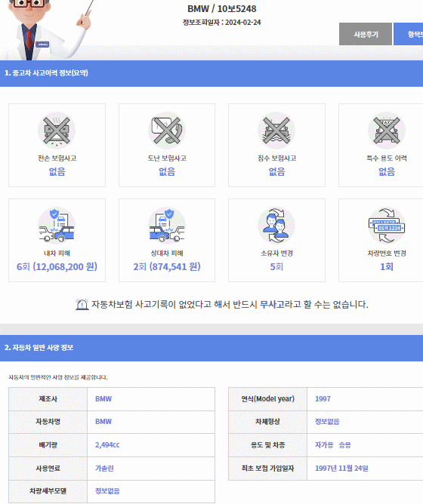423x504 pixels.
Task: Click the 없음 value under 전손 보험사고
Action: [57, 171]
